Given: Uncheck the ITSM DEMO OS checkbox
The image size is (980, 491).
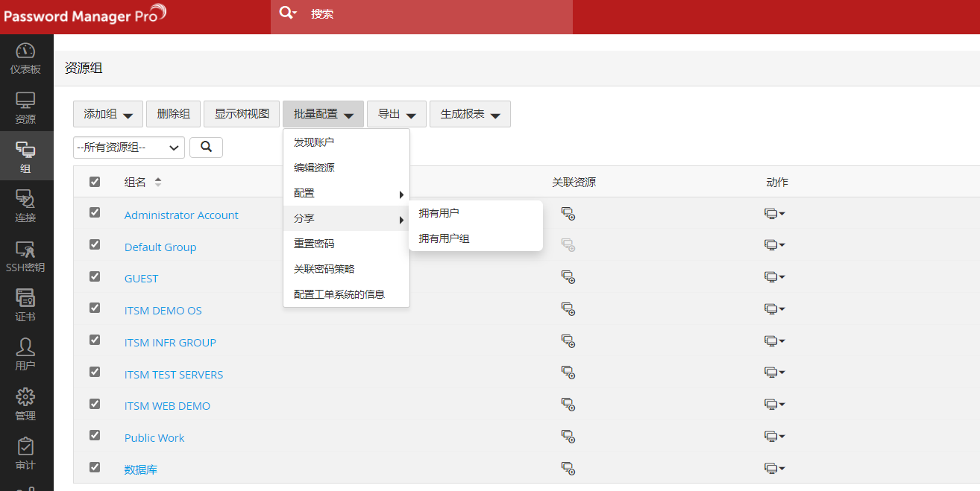Looking at the screenshot, I should (95, 308).
